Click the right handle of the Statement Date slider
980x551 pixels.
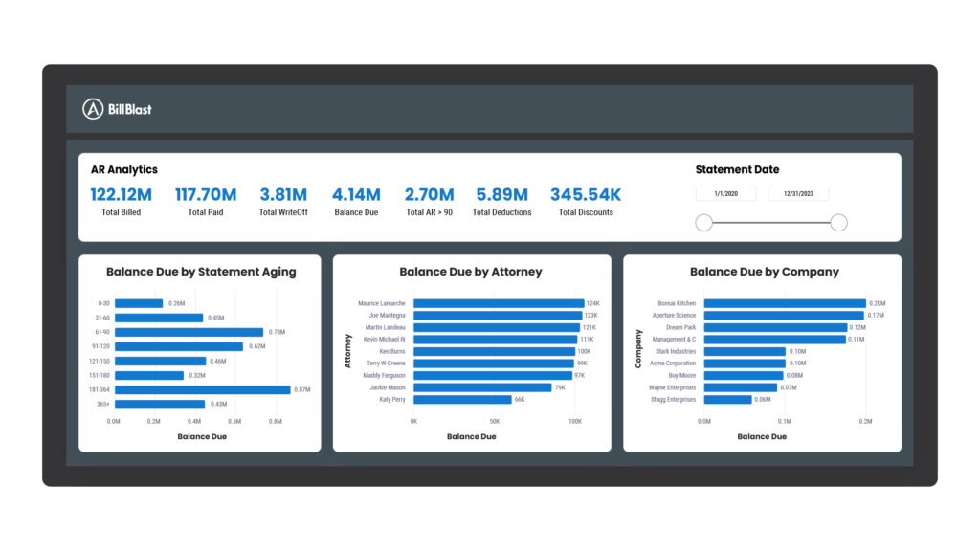(838, 223)
